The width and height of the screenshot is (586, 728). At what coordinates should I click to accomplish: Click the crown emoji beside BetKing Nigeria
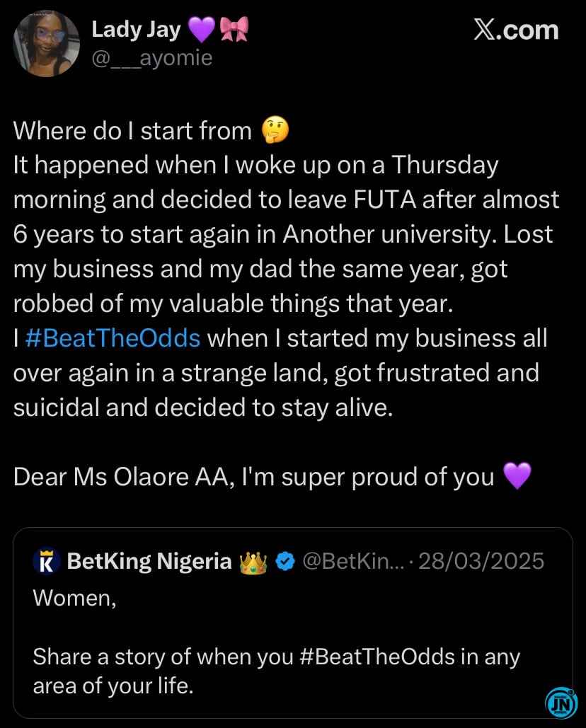251,562
